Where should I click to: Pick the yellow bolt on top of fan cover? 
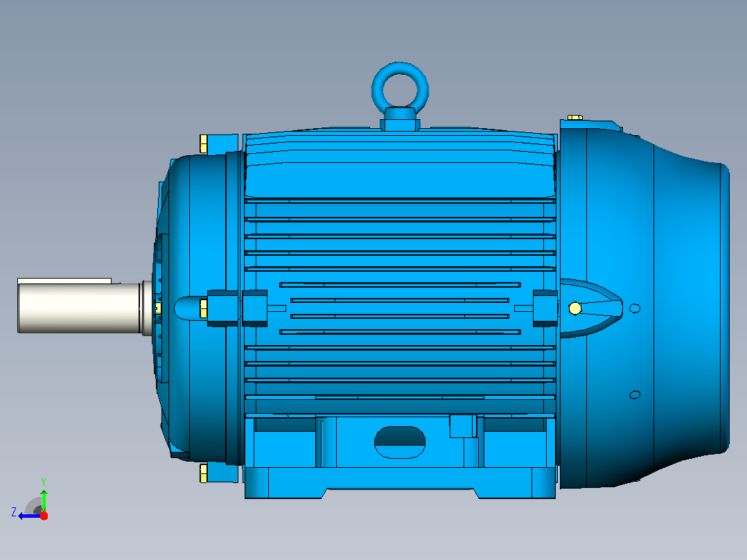(575, 117)
